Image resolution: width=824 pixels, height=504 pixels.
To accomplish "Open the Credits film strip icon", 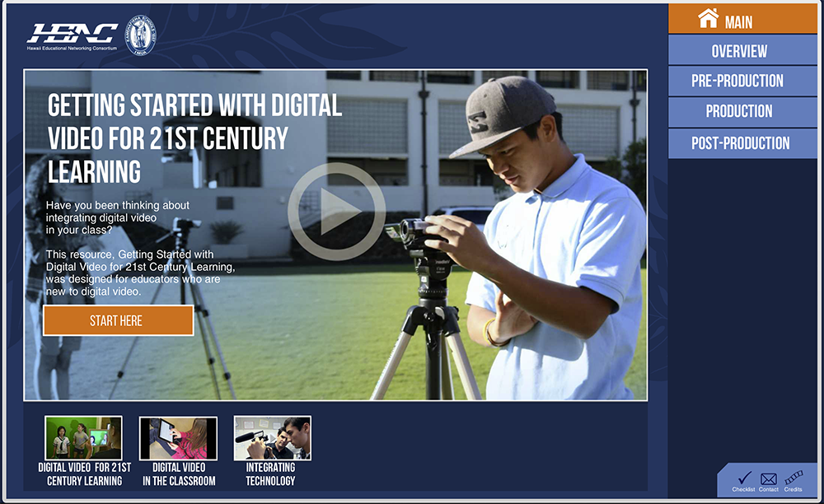I will click(794, 478).
